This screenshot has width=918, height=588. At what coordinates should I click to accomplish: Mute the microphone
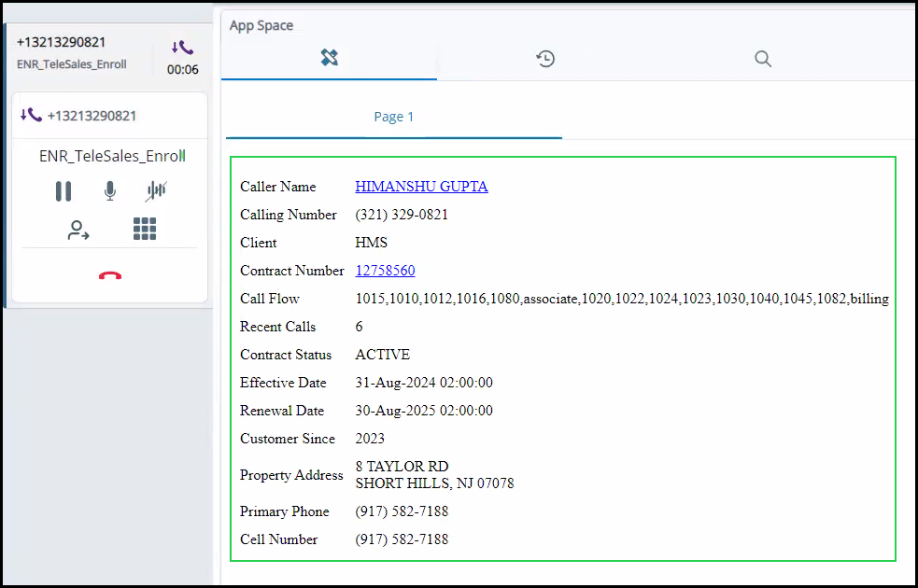point(109,190)
